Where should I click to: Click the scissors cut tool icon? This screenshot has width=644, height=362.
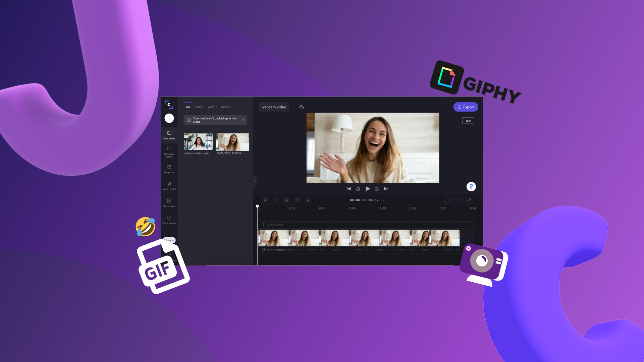tap(286, 200)
